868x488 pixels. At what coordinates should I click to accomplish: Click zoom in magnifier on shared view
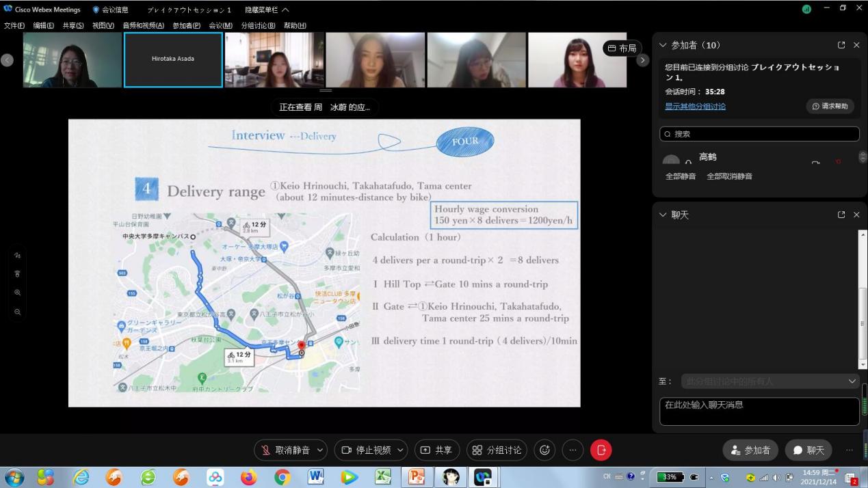[x=18, y=293]
